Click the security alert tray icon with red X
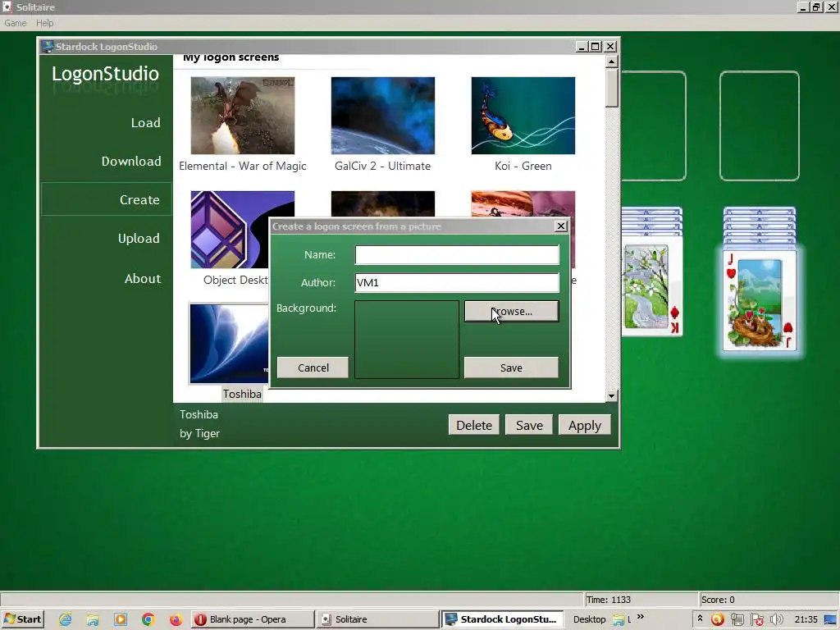 pos(757,620)
